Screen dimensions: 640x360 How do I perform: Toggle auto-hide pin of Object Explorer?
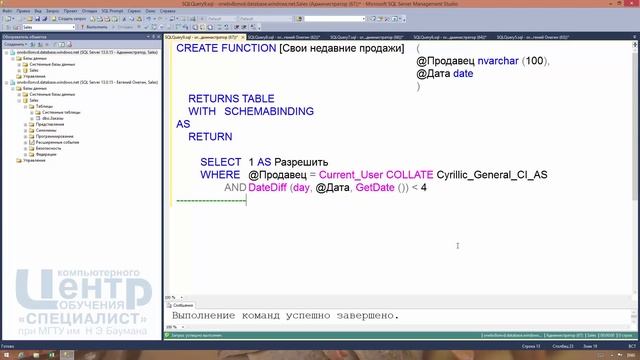tap(153, 37)
